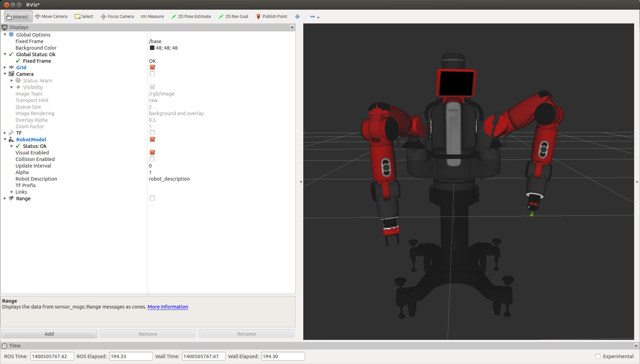Click the Visibility eye icon
This screenshot has width=640, height=364.
[18, 87]
